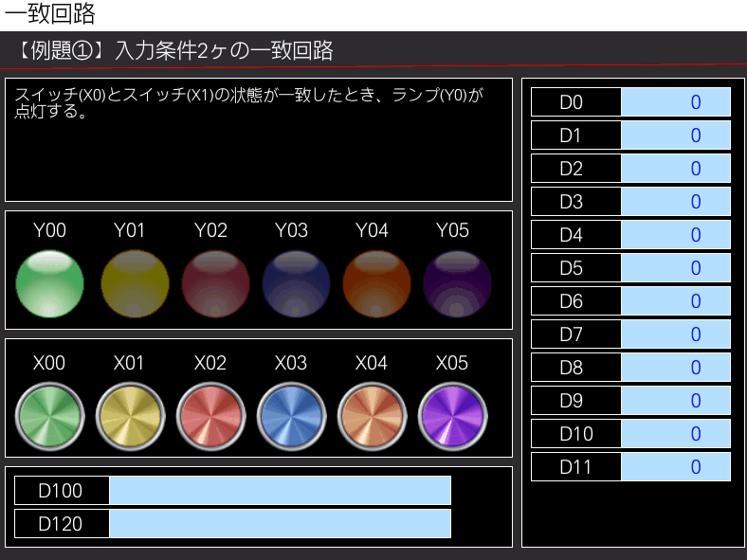747x560 pixels.
Task: Click the red Y02 lamp
Action: [215, 284]
